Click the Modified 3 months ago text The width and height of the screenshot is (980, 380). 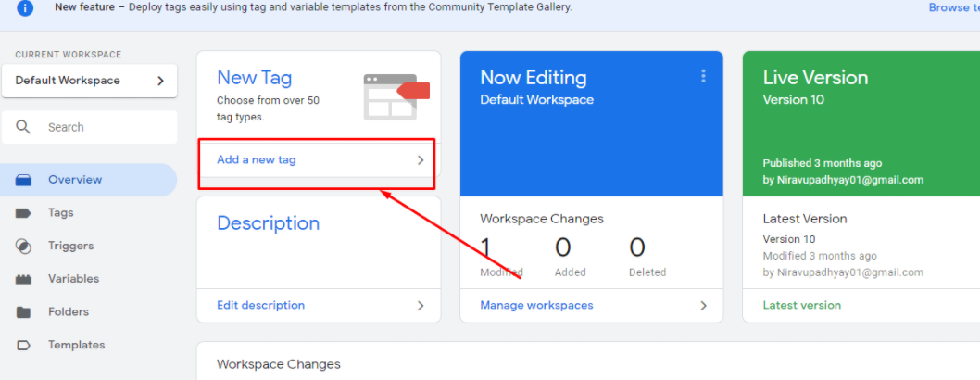tap(820, 256)
